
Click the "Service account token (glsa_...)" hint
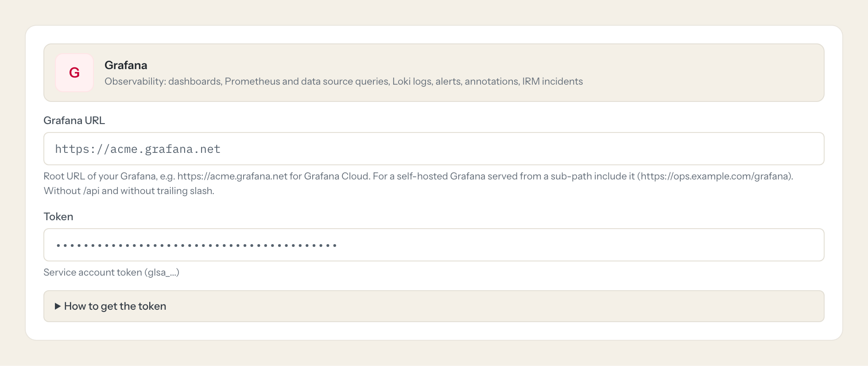click(111, 273)
